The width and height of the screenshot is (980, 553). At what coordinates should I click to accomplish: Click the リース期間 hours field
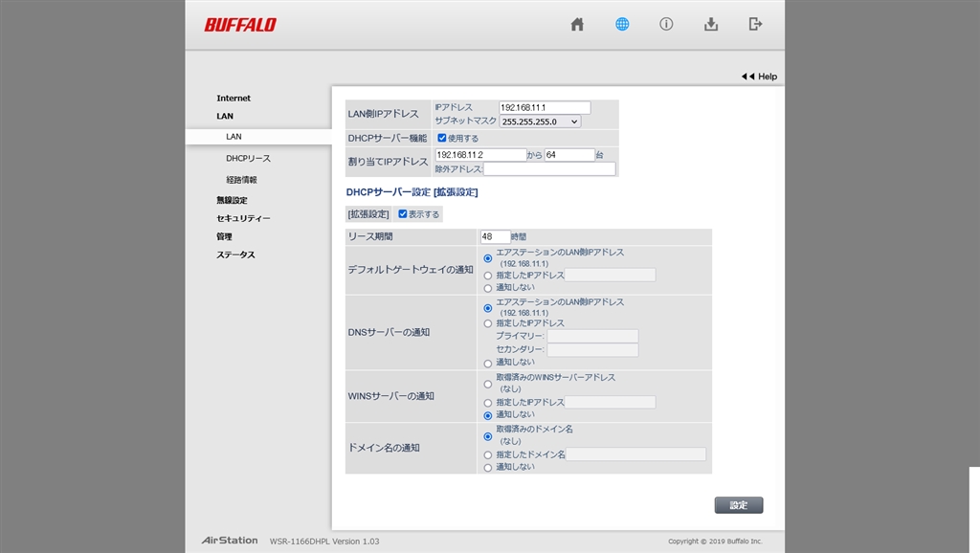click(495, 237)
